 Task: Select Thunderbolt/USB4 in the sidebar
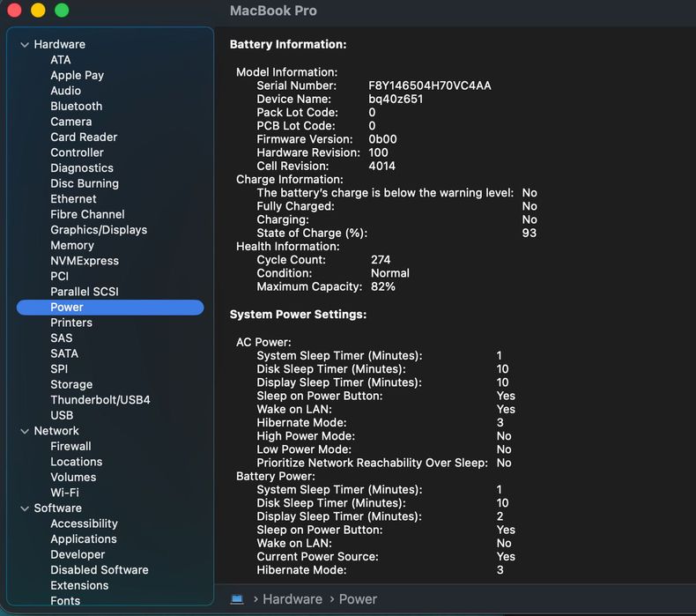tap(100, 400)
